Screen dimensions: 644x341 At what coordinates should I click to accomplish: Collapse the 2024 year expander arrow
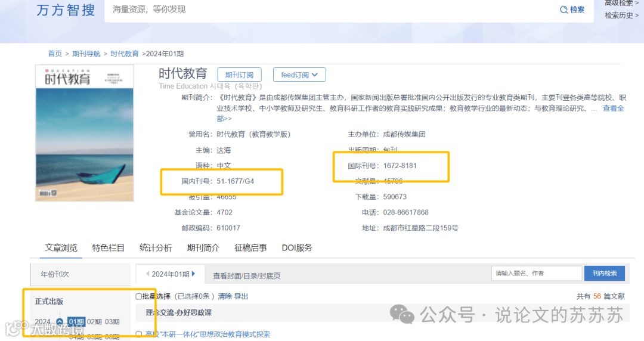point(60,321)
